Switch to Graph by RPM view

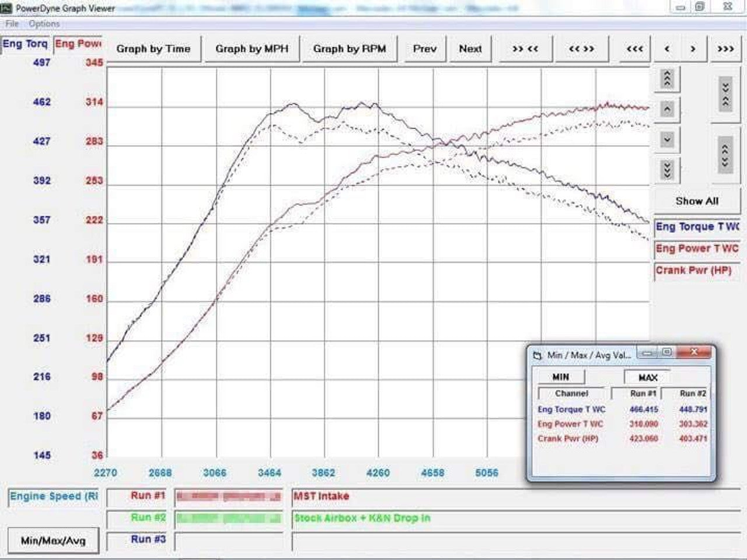(350, 49)
